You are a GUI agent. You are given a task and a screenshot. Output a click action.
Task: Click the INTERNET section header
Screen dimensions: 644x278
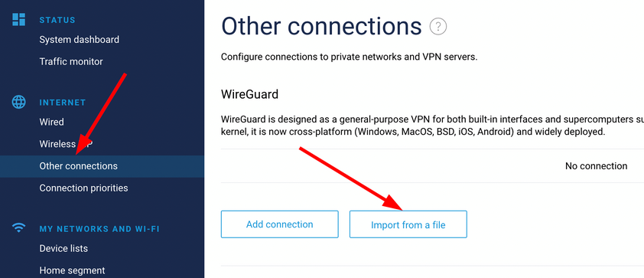(63, 102)
